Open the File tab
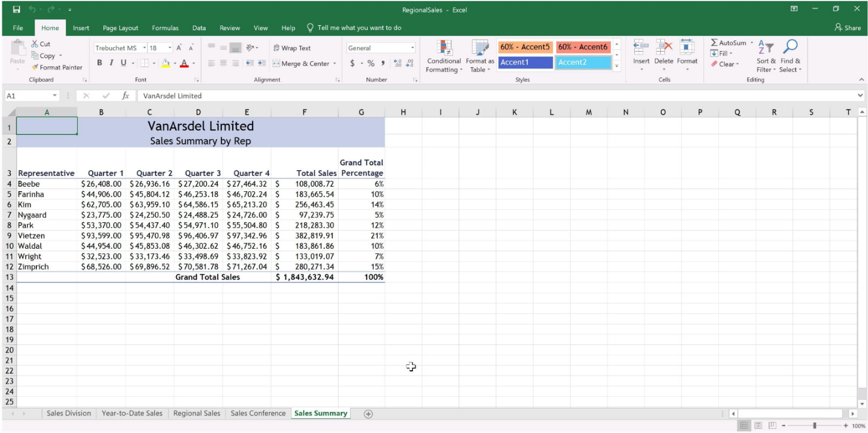The height and width of the screenshot is (433, 868). click(x=18, y=28)
